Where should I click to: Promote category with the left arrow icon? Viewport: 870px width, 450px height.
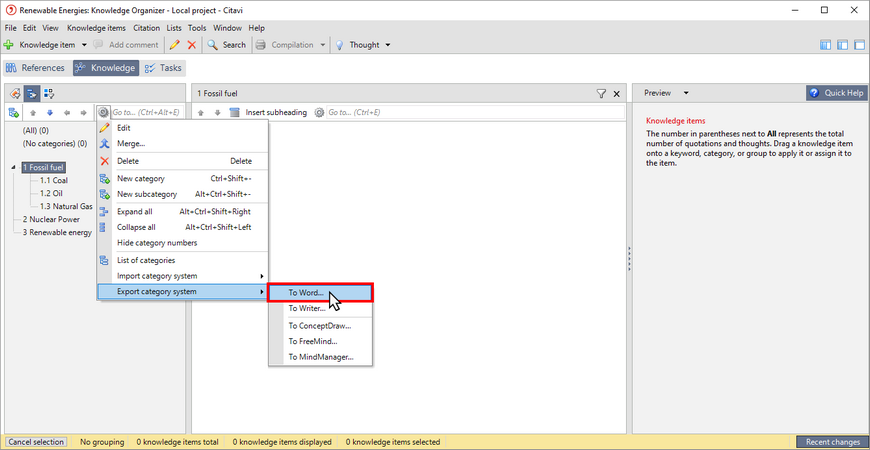(67, 113)
